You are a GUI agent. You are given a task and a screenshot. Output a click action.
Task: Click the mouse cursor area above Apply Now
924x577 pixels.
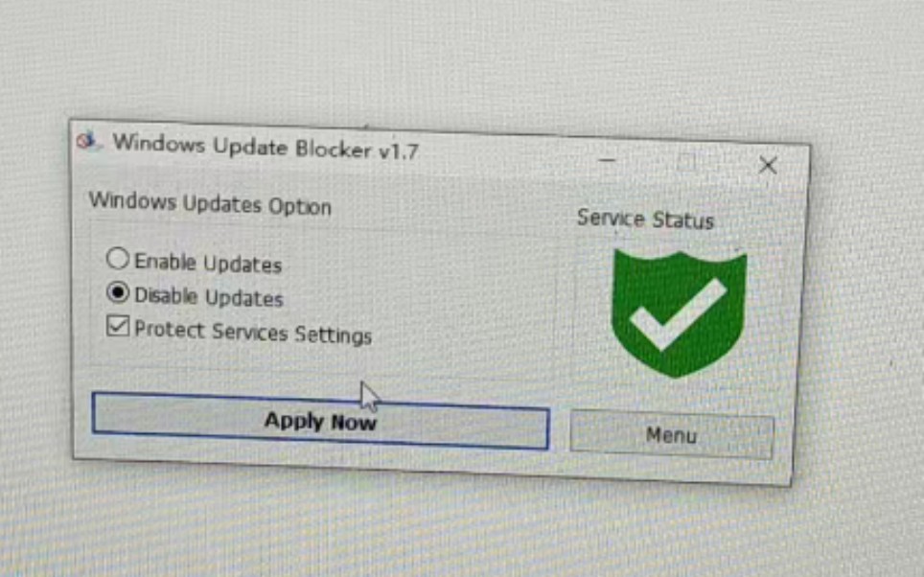click(370, 396)
